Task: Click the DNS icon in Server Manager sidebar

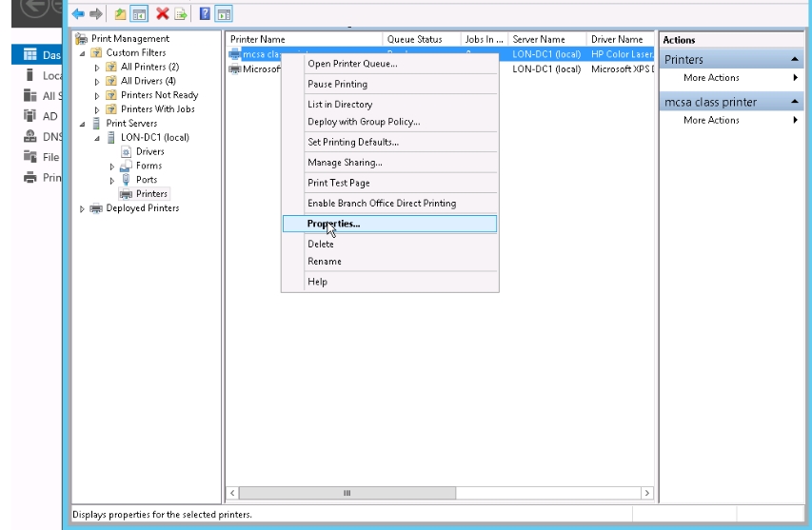Action: (30, 136)
